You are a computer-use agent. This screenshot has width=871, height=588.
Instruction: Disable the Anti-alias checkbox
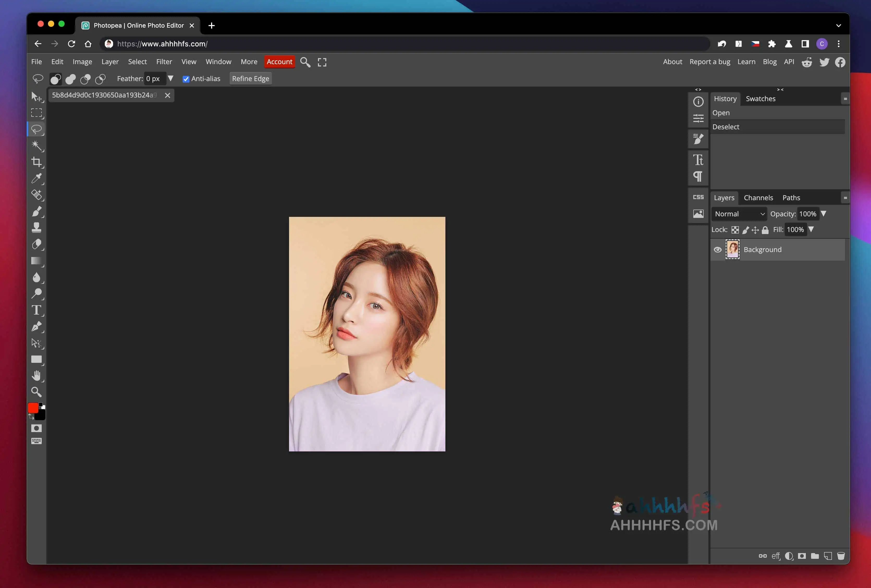pos(186,79)
